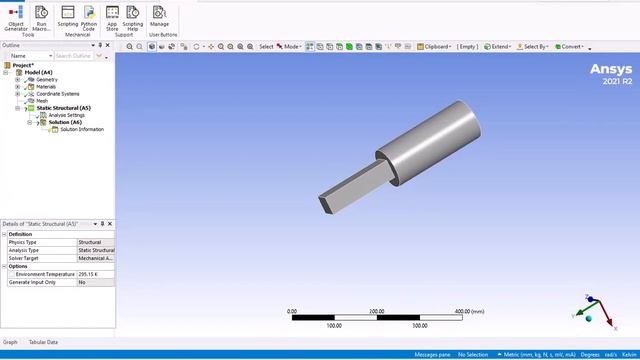Toggle the Vertex selection filter
The height and width of the screenshot is (360, 640).
tap(320, 47)
